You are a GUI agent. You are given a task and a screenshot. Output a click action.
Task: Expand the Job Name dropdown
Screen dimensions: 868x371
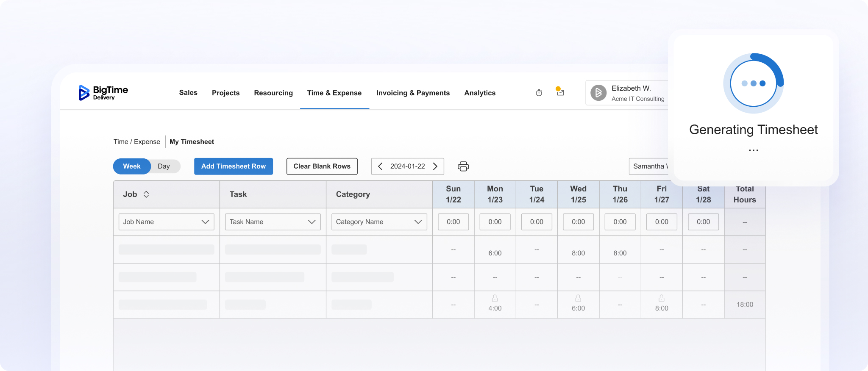[x=166, y=222]
